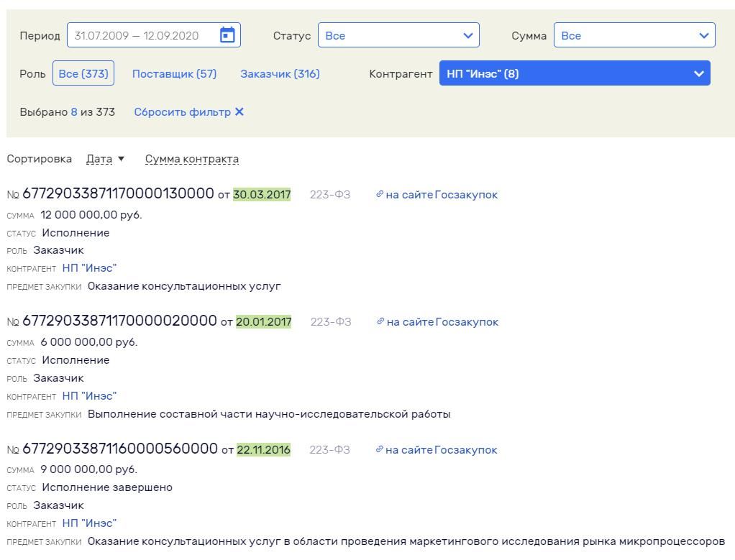
Task: Sort contracts by Дата
Action: pyautogui.click(x=99, y=159)
